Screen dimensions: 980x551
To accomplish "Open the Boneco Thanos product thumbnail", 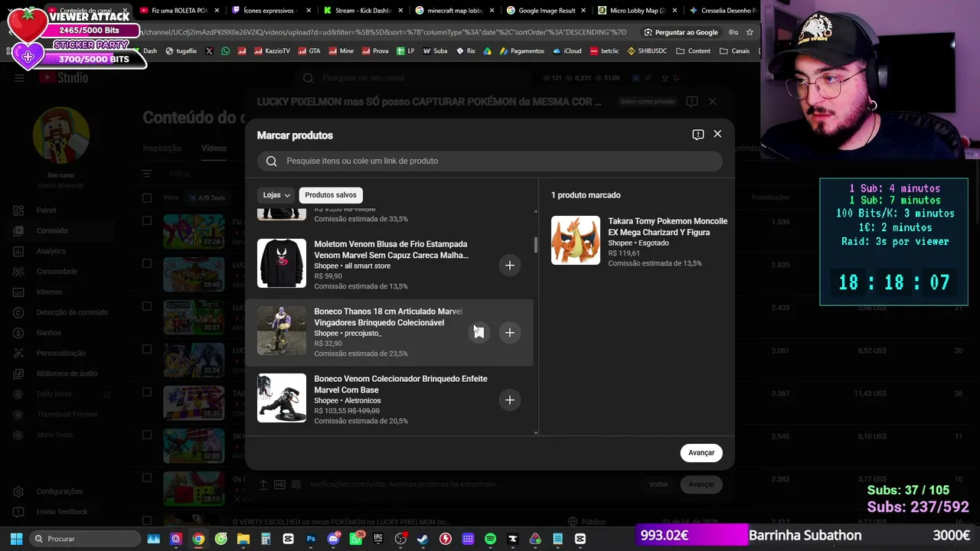I will point(282,331).
